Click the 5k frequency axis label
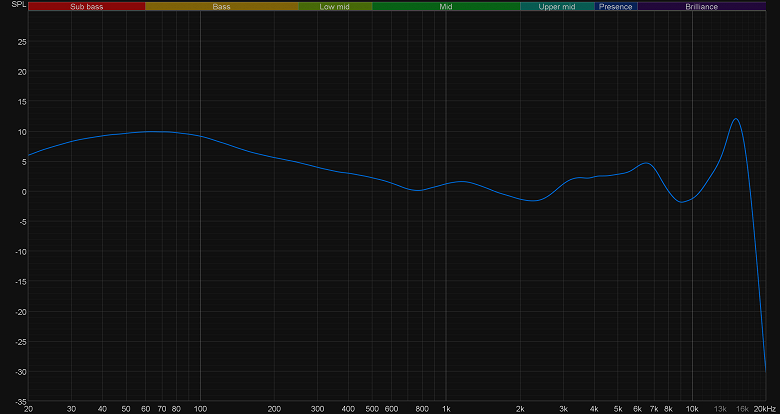Image resolution: width=780 pixels, height=414 pixels. pos(618,409)
